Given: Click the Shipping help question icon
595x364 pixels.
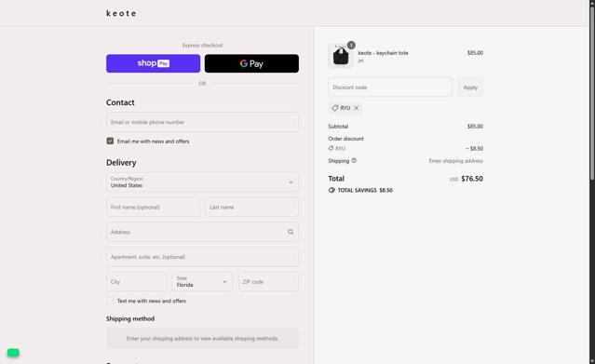Looking at the screenshot, I should tap(354, 160).
